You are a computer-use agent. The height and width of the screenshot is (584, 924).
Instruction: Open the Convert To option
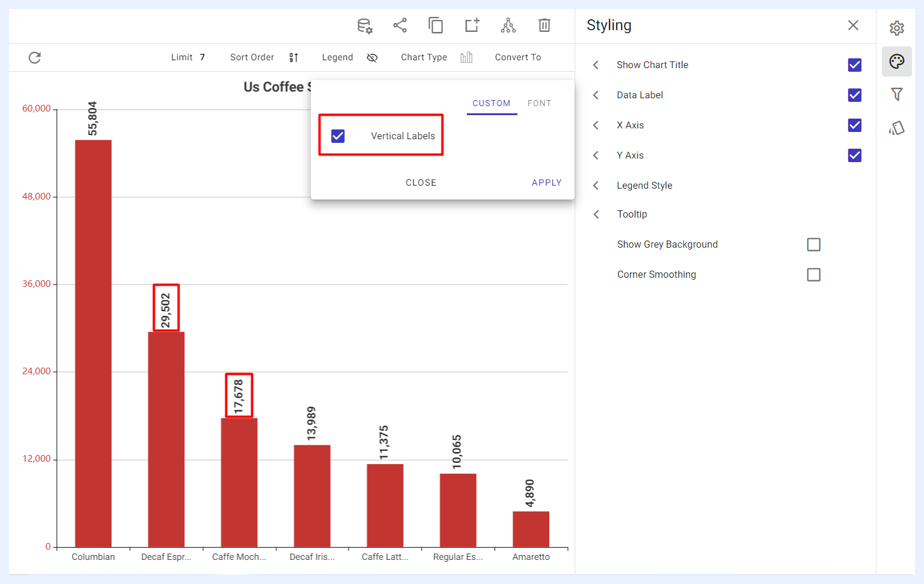coord(518,57)
